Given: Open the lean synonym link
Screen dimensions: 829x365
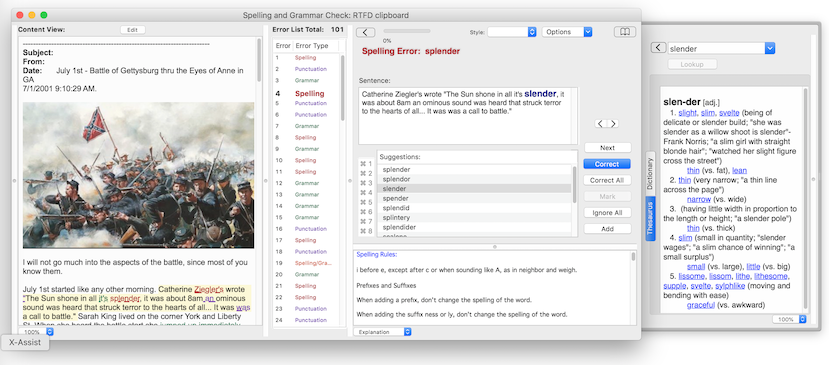Looking at the screenshot, I should tap(739, 170).
